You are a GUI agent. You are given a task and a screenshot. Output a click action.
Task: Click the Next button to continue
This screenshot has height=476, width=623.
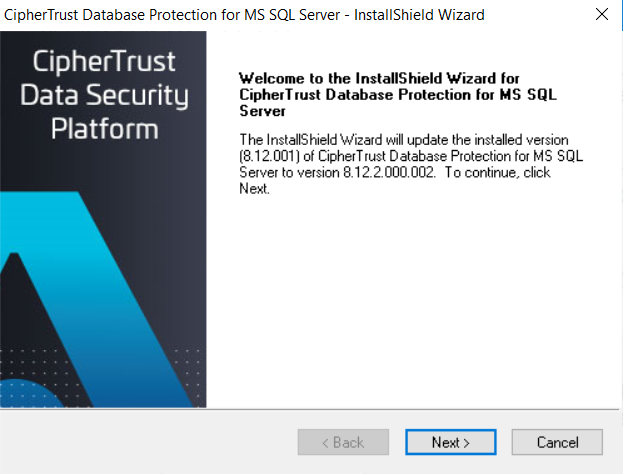click(x=451, y=442)
